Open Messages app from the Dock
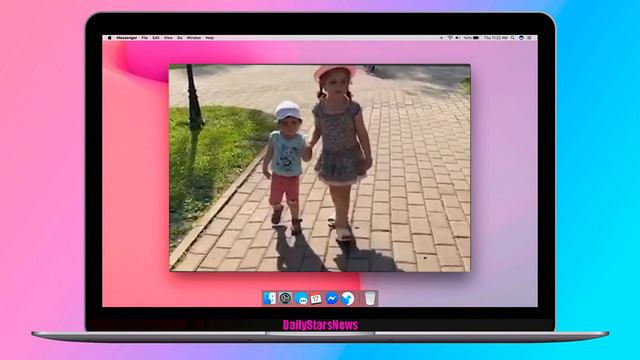The image size is (640, 360). pos(301,298)
